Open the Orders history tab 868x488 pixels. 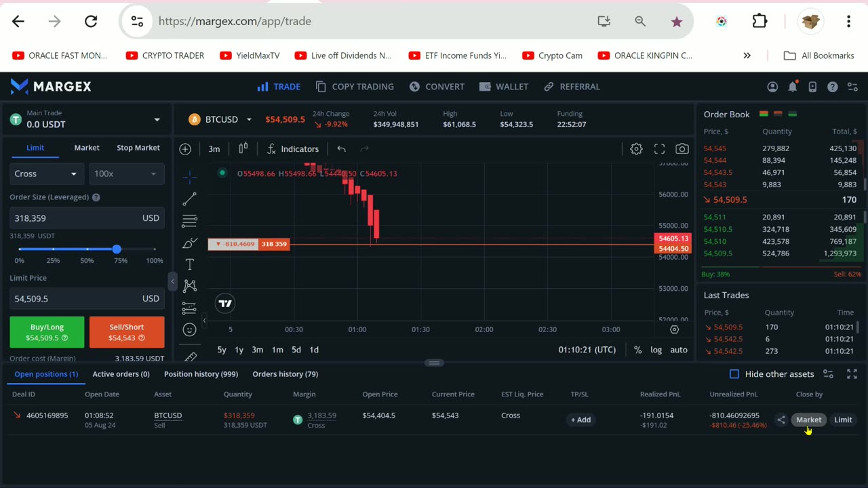pos(285,374)
